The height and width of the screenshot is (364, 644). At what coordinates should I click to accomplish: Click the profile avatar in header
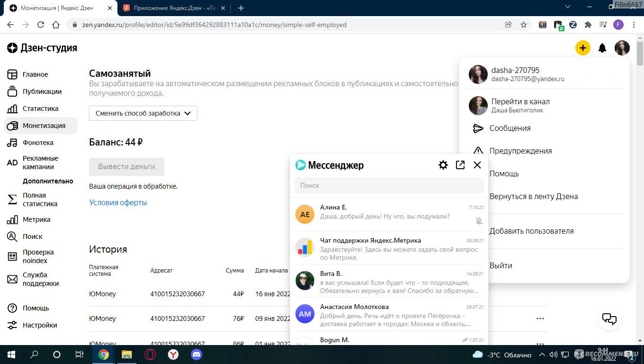[622, 48]
